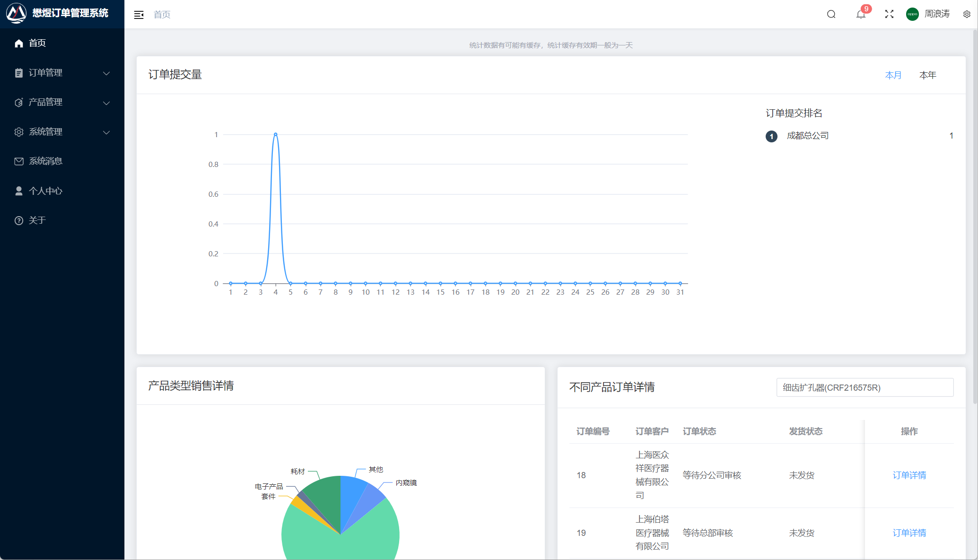The height and width of the screenshot is (560, 978).
Task: Click the 电子产品 label in pie chart
Action: click(x=269, y=486)
